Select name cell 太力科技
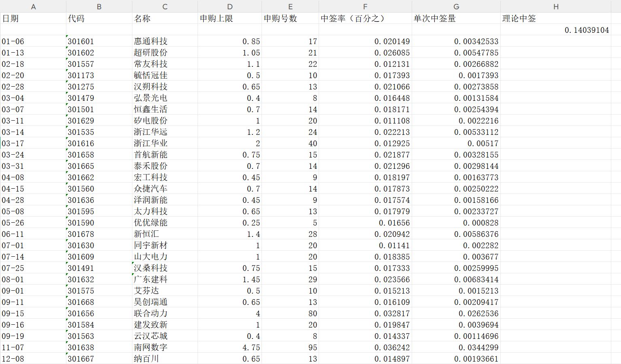This screenshot has height=364, width=621. point(165,211)
